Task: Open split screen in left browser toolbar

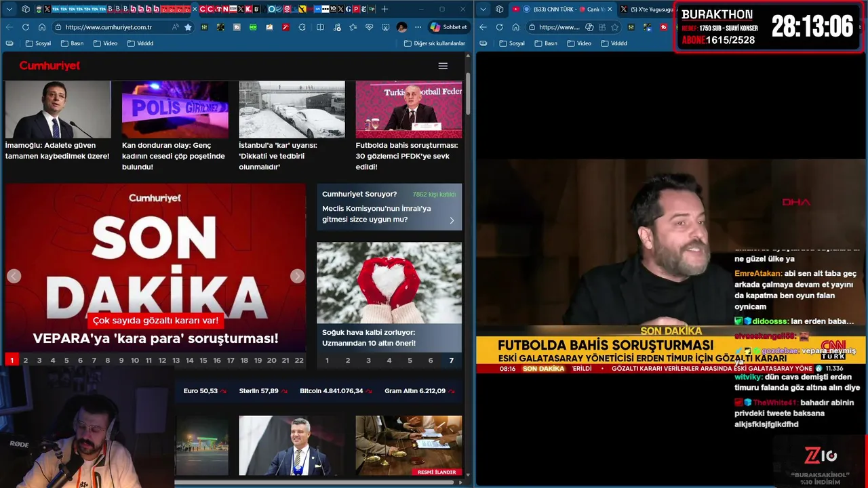Action: click(320, 27)
